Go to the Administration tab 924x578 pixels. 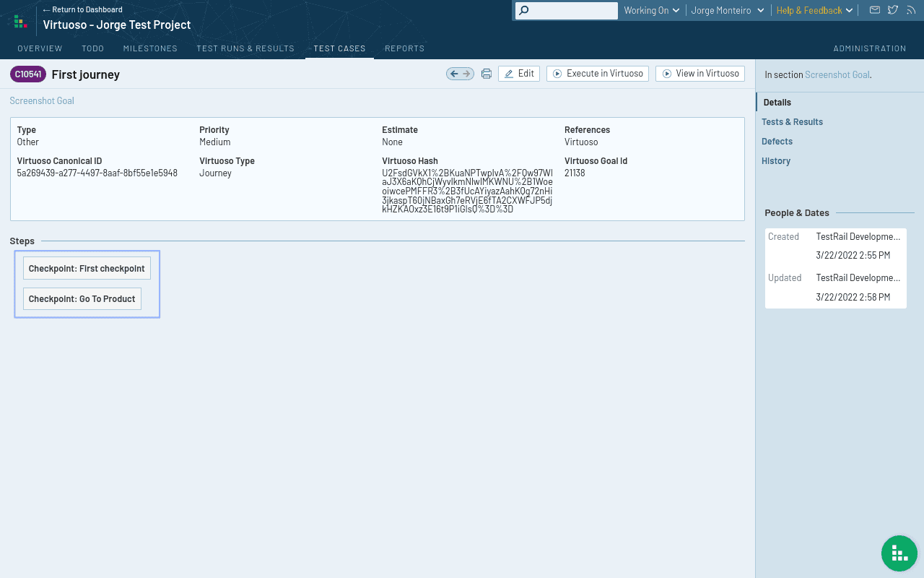click(x=869, y=48)
